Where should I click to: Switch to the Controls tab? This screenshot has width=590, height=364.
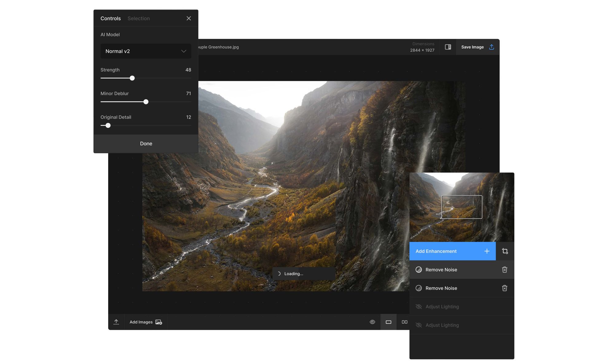coord(111,18)
